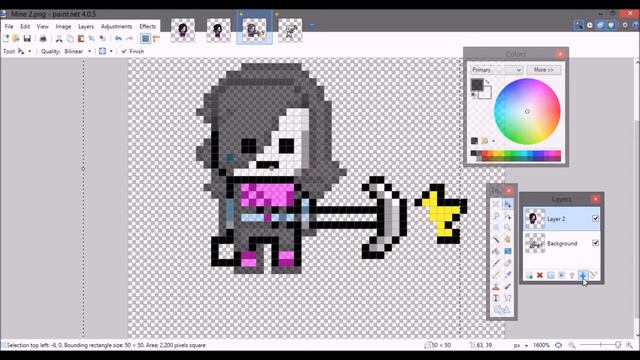
Task: Toggle Background layer visibility checkbox
Action: pos(596,243)
